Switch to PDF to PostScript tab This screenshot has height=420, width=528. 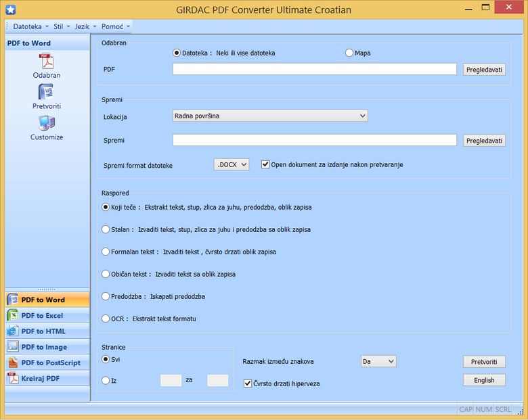pos(47,363)
